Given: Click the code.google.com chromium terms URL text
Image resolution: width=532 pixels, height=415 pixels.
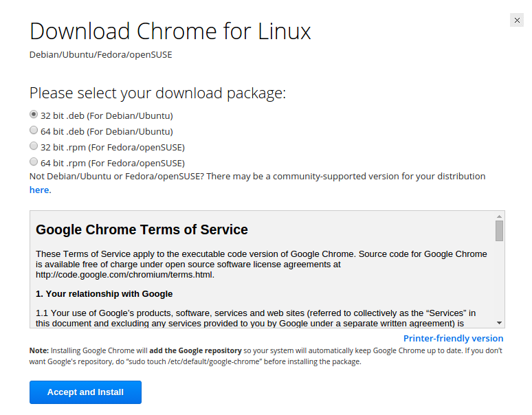Looking at the screenshot, I should point(125,275).
